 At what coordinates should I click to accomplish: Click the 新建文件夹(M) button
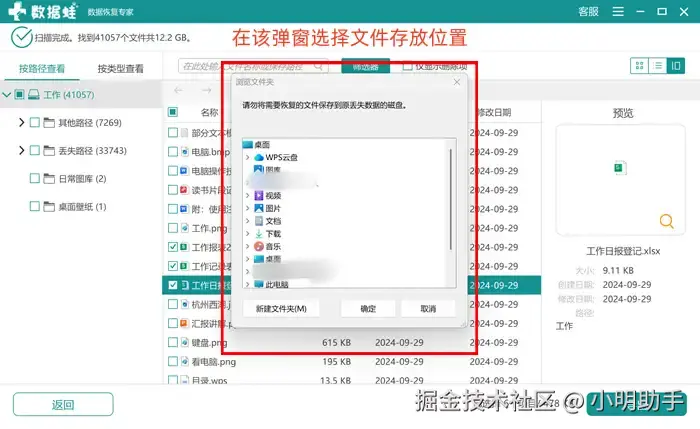point(281,308)
